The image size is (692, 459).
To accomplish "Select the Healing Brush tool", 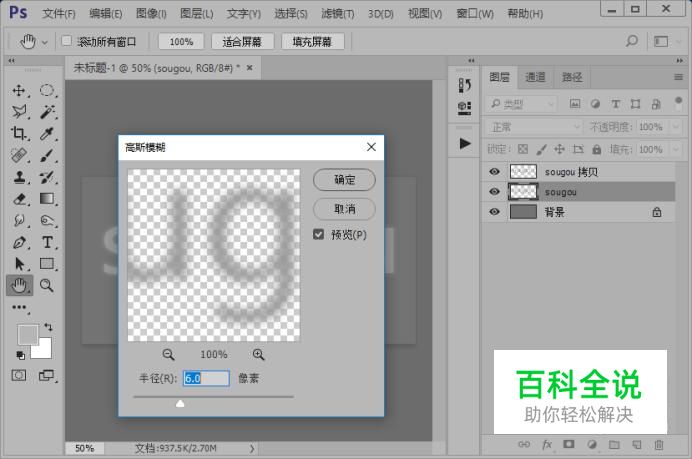I will point(19,155).
